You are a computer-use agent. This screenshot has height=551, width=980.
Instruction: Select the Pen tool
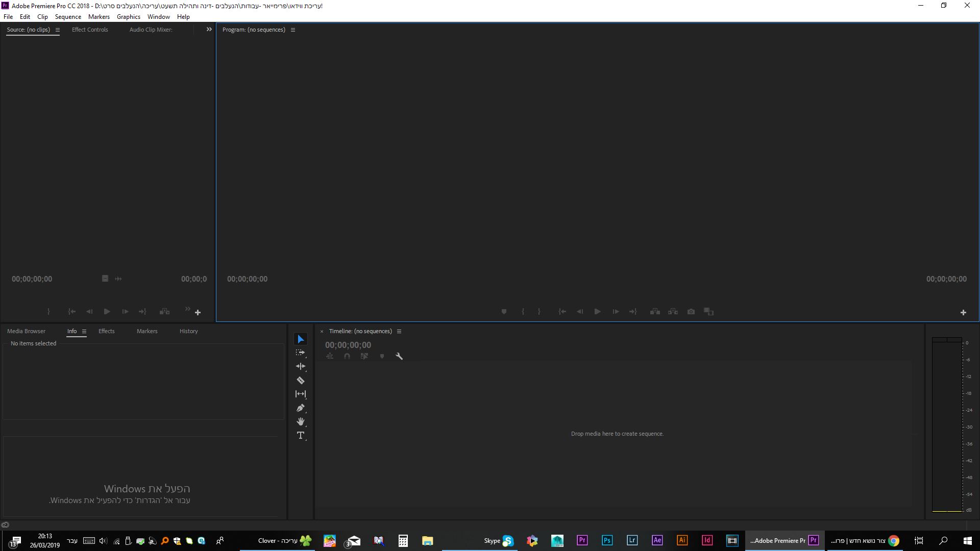(x=301, y=408)
